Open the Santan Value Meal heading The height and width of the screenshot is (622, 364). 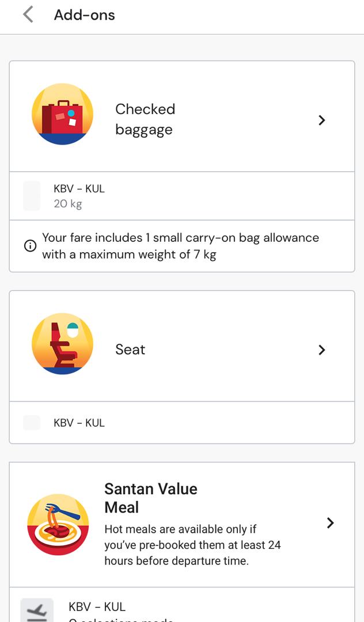click(x=151, y=498)
